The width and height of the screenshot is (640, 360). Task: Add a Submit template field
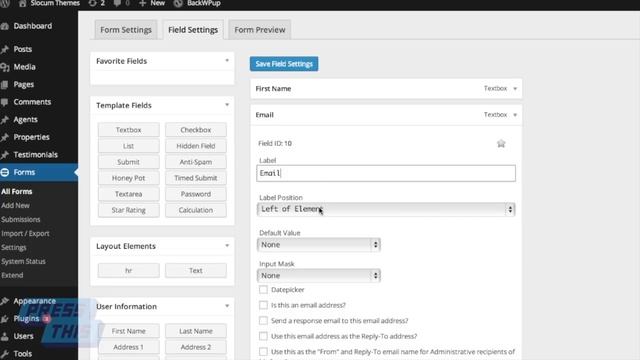point(129,162)
